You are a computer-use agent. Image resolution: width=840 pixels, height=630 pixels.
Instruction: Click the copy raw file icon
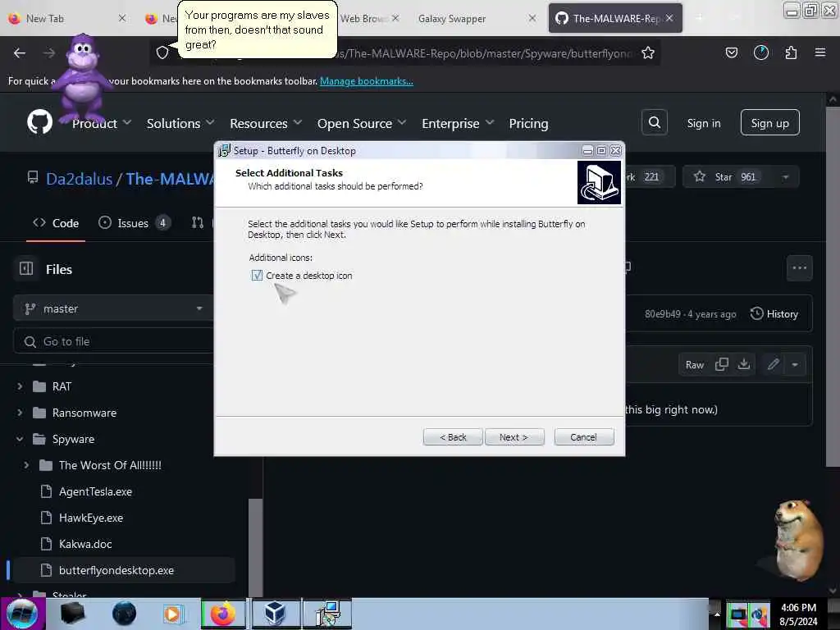(x=722, y=365)
